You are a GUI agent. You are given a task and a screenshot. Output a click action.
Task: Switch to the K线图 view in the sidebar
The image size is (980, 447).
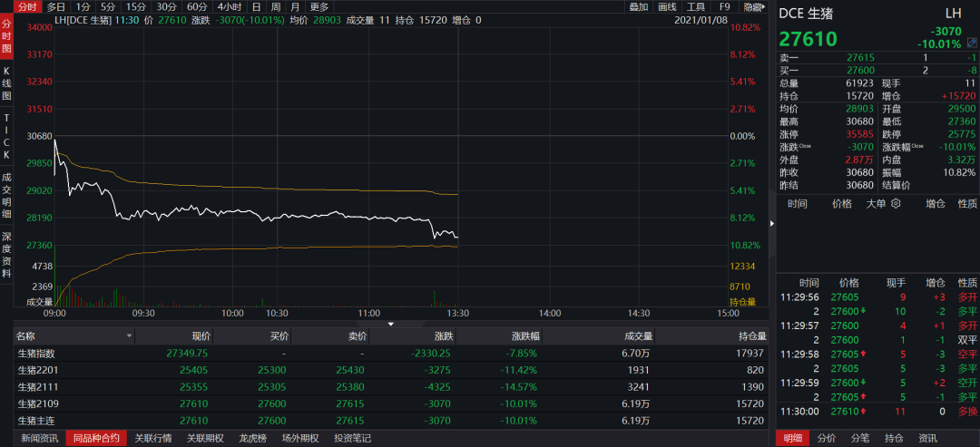(6, 83)
